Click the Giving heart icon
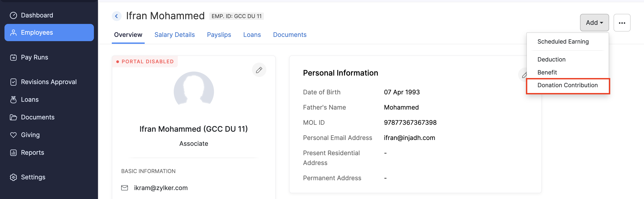This screenshot has width=644, height=199. 13,135
